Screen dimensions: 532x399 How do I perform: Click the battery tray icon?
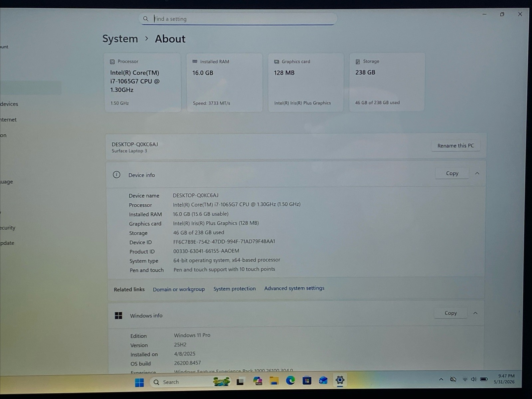484,379
